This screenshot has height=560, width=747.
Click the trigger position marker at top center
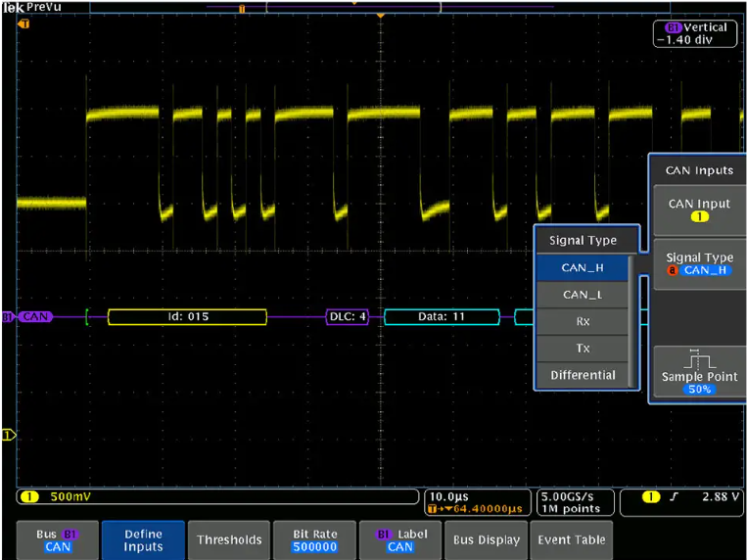(x=380, y=16)
